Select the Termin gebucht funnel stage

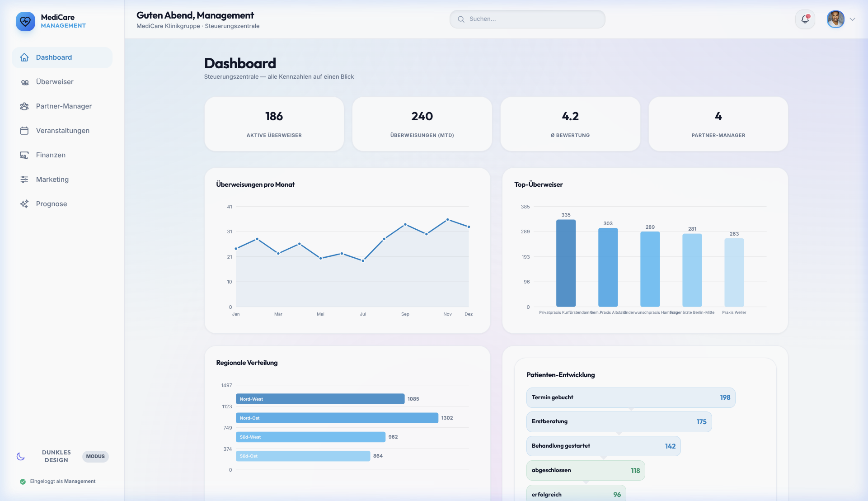(x=631, y=397)
